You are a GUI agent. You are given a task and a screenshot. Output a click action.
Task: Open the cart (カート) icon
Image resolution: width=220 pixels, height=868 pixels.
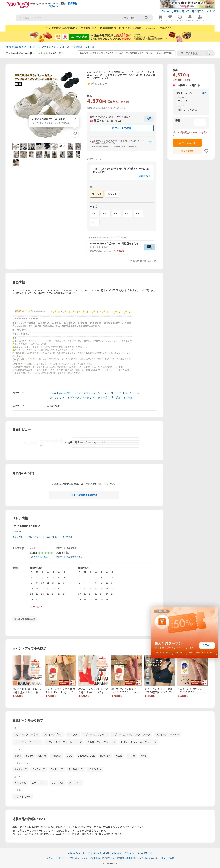(160, 18)
